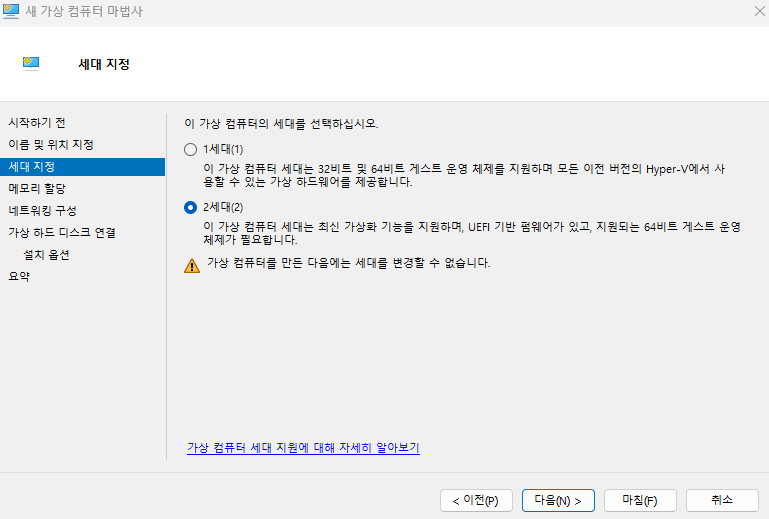Image resolution: width=769 pixels, height=519 pixels.
Task: Click the 다음(N) > next button
Action: (558, 500)
